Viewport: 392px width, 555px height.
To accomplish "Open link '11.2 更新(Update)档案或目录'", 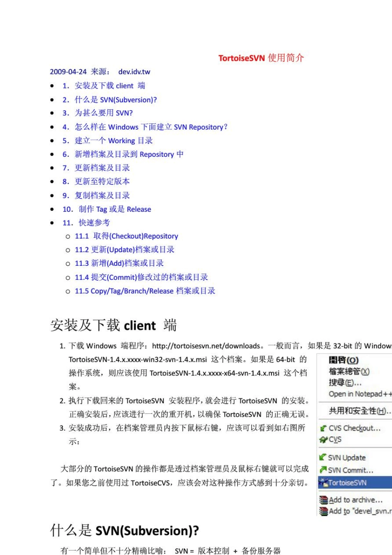I will (125, 250).
